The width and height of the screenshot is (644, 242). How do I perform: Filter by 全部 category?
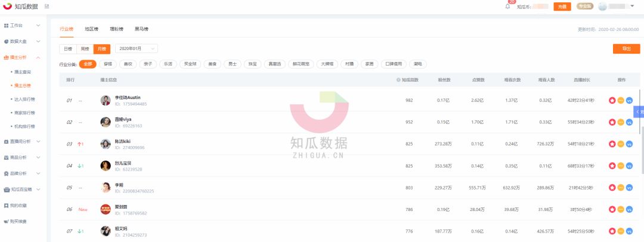pos(88,64)
